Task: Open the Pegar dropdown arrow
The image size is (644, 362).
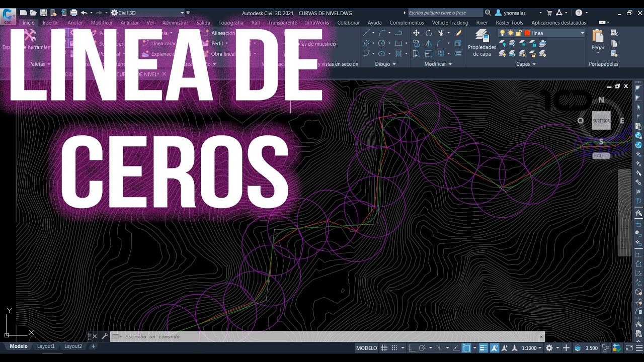Action: coord(598,52)
